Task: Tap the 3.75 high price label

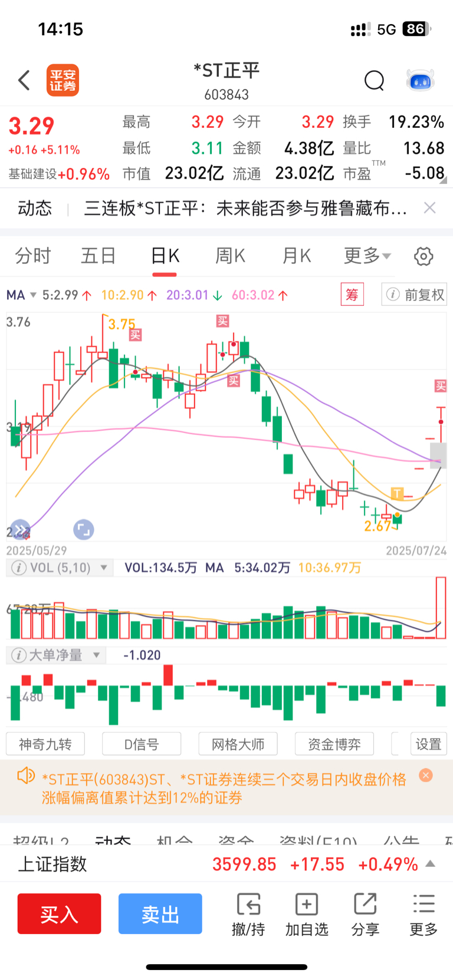Action: (122, 324)
